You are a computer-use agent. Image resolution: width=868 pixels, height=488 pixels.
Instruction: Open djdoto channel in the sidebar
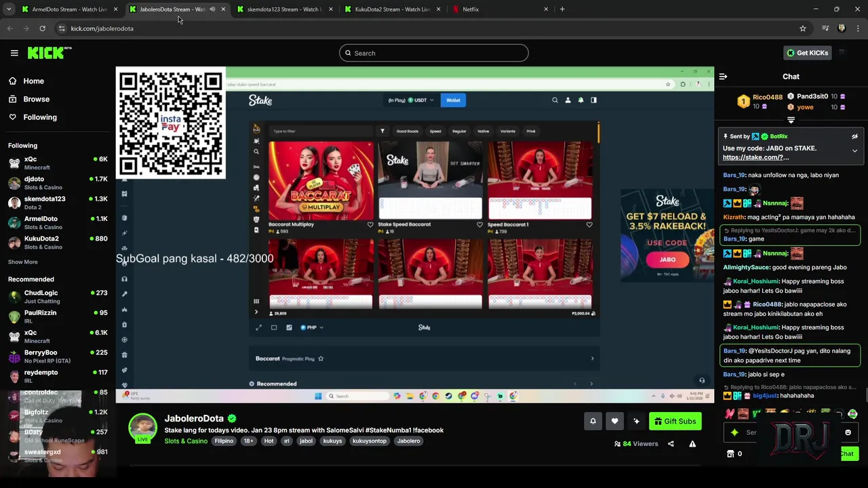(x=58, y=183)
